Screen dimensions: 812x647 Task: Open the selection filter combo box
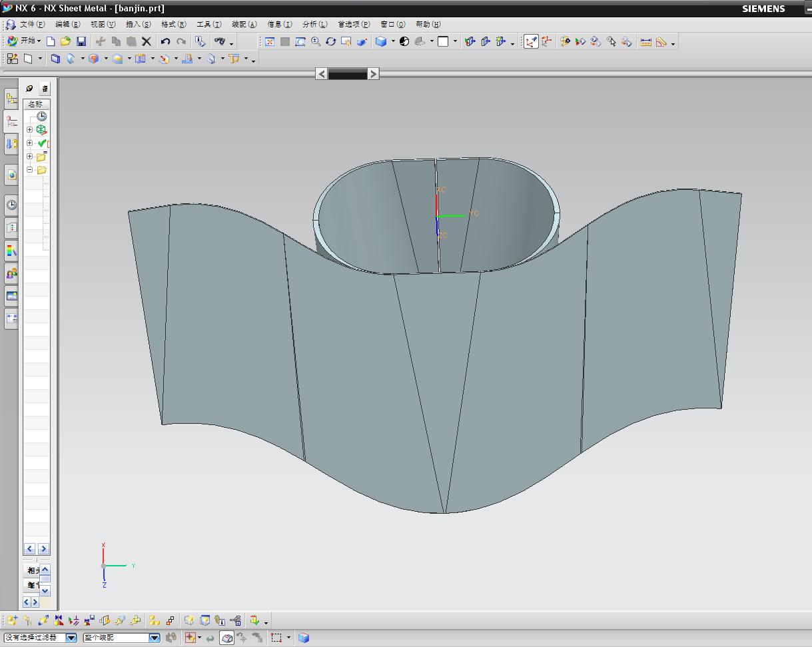pyautogui.click(x=41, y=638)
